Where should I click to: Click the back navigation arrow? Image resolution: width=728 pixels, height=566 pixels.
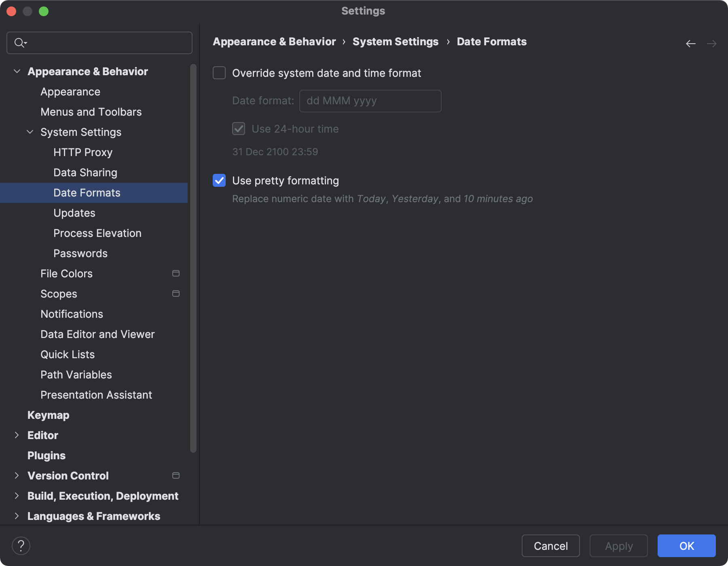point(690,43)
